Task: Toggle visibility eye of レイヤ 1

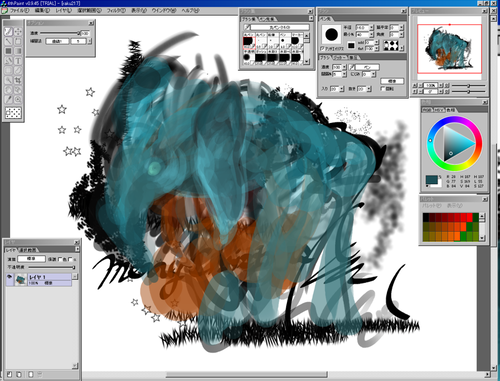Action: [x=9, y=277]
